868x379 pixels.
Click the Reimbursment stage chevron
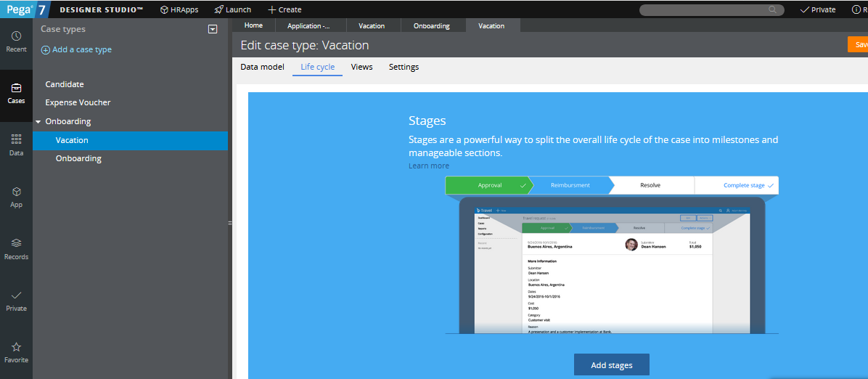pyautogui.click(x=570, y=185)
